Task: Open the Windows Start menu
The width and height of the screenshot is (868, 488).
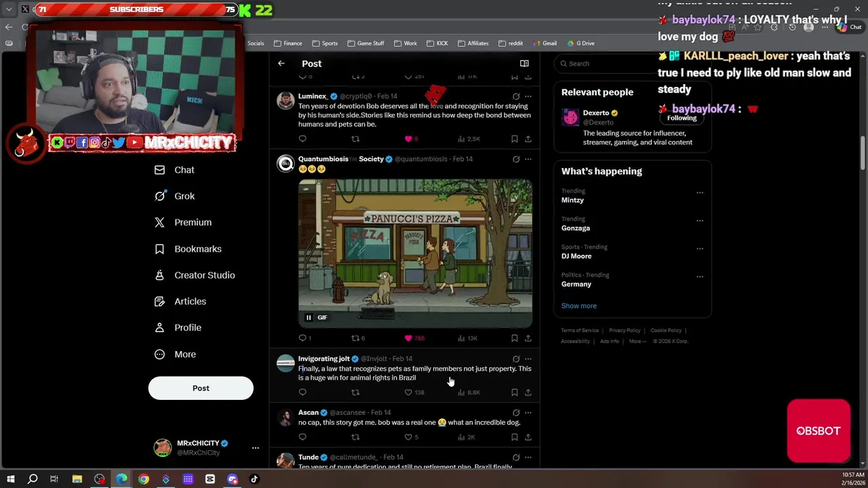Action: 10,479
